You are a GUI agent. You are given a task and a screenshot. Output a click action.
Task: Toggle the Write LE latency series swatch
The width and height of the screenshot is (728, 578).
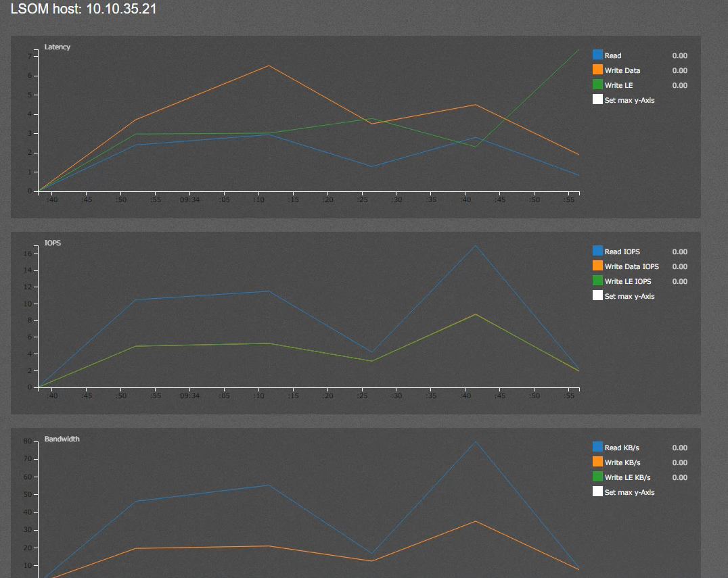coord(597,85)
